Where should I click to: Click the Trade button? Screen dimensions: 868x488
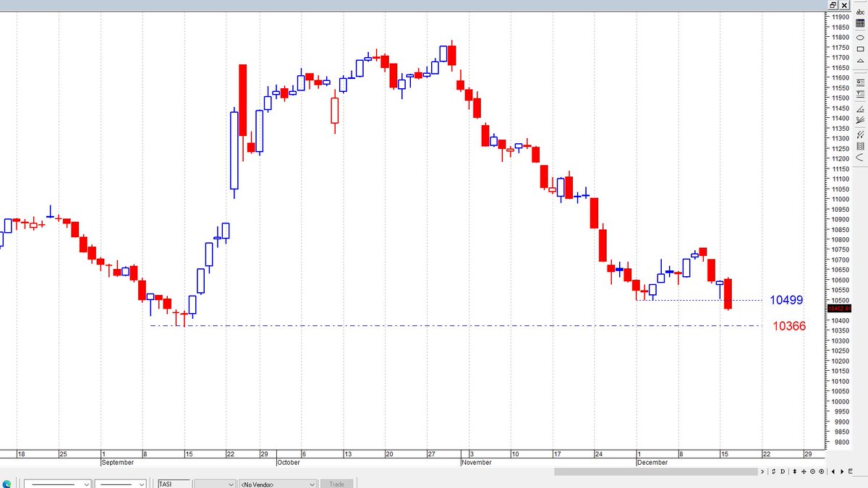(336, 484)
